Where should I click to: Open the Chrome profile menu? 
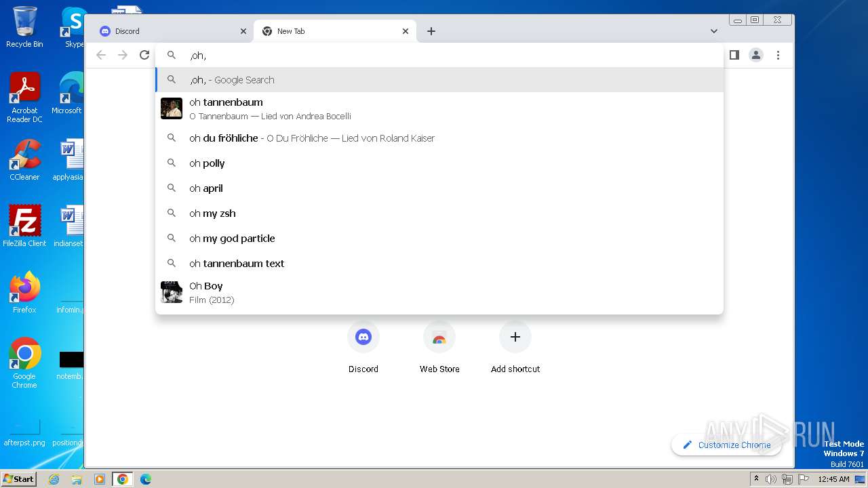(756, 55)
